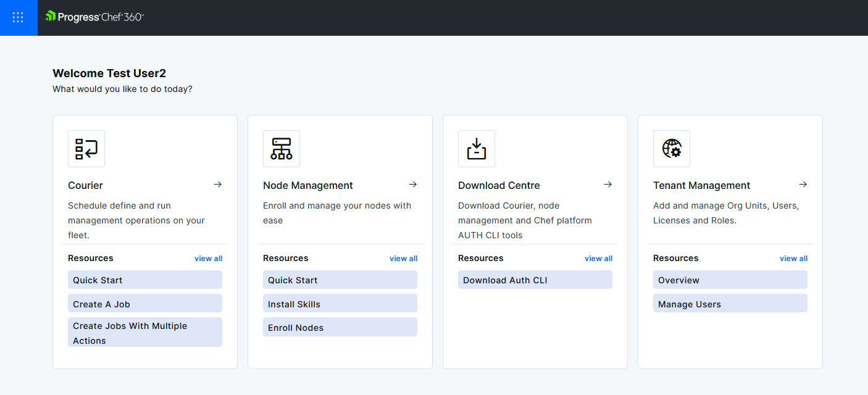Select the Tenant Management globe icon
Screen dimensions: 868x395
pos(671,148)
